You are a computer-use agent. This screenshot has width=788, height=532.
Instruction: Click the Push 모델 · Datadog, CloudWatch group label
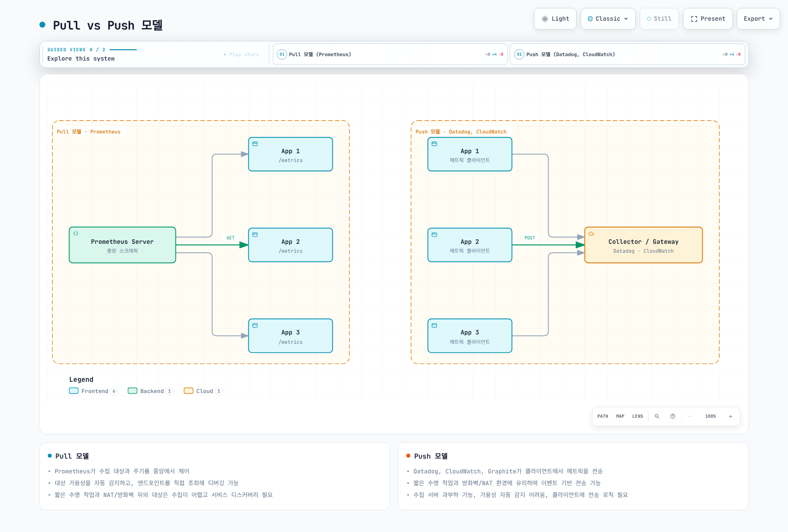[x=461, y=132]
